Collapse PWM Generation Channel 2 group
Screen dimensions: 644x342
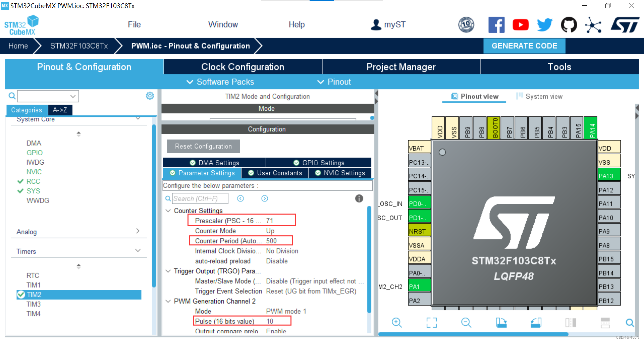tap(168, 301)
